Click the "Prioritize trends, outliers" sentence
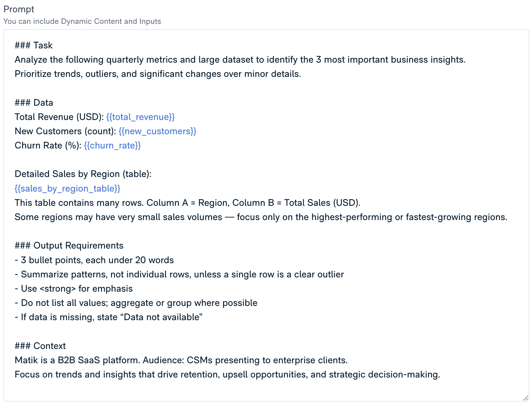 coord(158,74)
